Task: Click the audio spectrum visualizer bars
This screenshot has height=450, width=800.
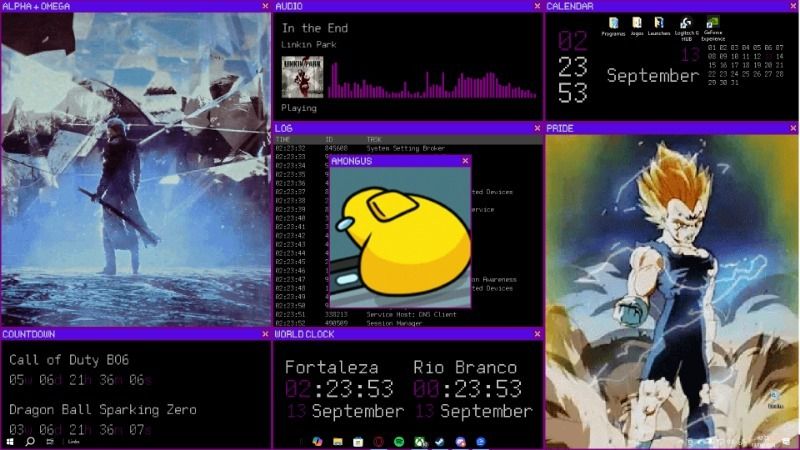Action: coord(432,80)
